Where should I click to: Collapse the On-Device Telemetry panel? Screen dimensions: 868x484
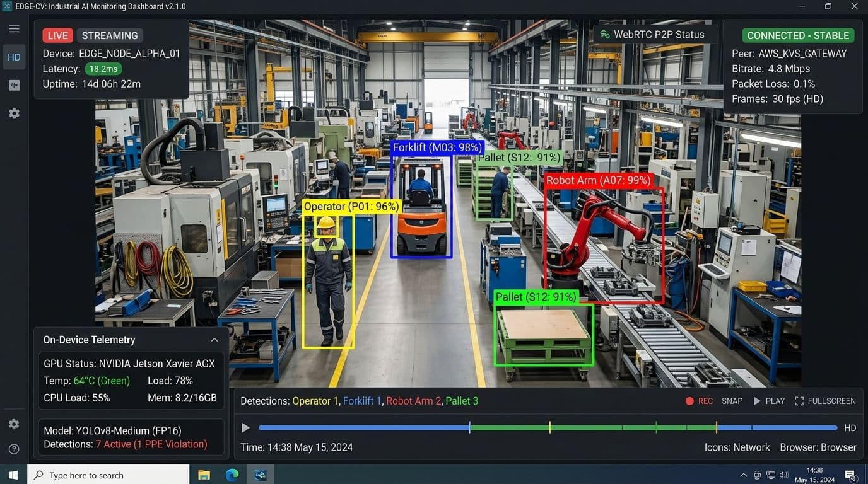(x=214, y=340)
